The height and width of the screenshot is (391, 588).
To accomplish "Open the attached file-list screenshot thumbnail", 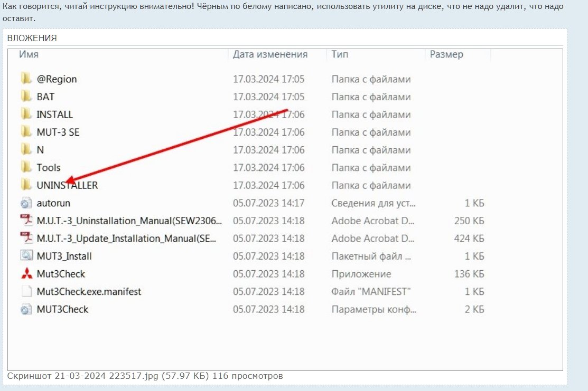I will (285, 209).
